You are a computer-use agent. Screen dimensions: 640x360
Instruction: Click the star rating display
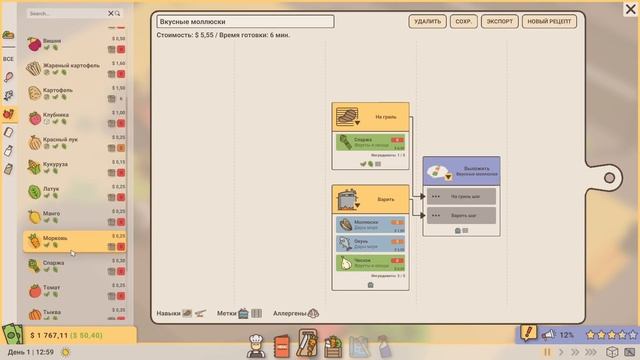(611, 335)
